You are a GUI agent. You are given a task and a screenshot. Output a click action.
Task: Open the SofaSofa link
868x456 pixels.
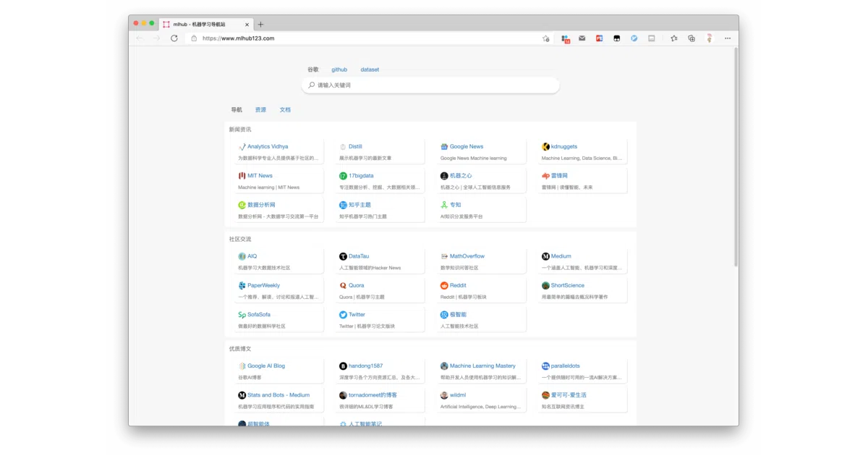pyautogui.click(x=259, y=315)
